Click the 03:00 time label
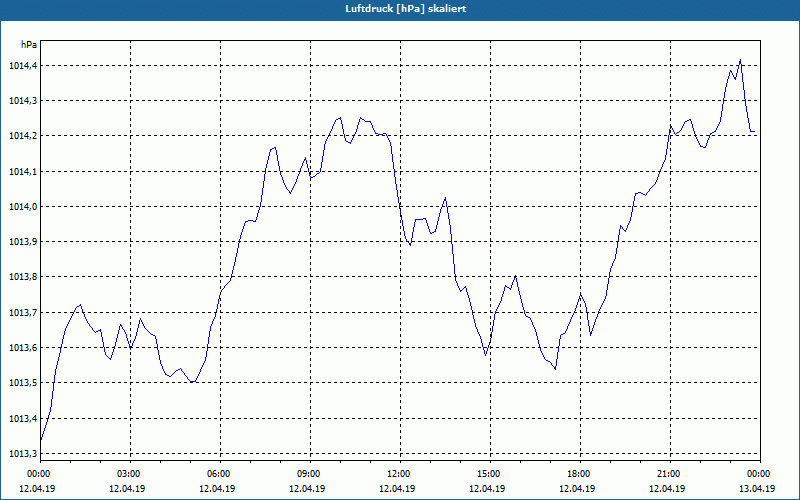This screenshot has width=800, height=500. tap(128, 474)
